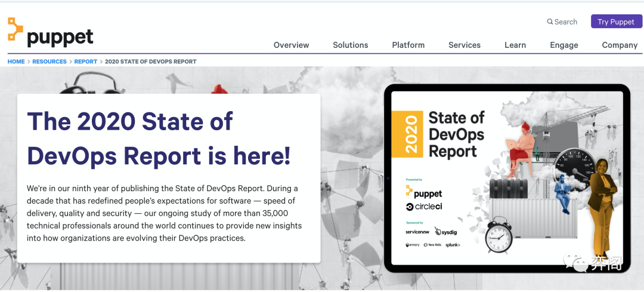Click the servicenow sponsor logo
This screenshot has height=292, width=644.
(417, 232)
